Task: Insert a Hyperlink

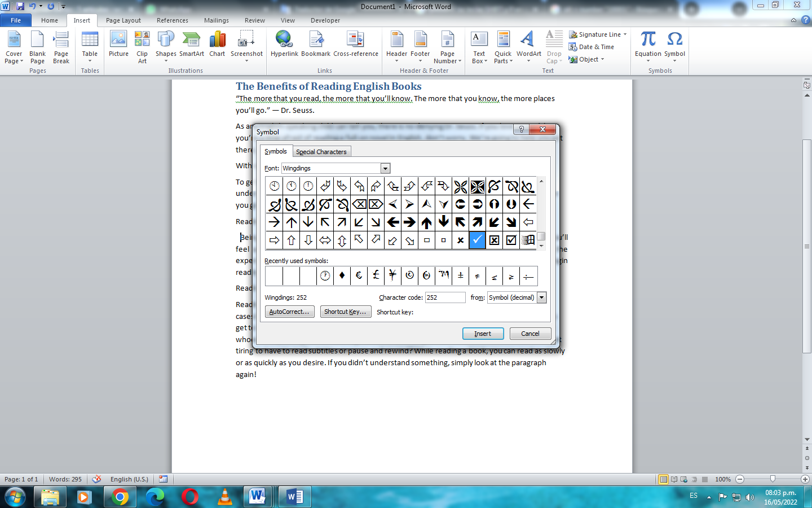Action: (x=284, y=44)
